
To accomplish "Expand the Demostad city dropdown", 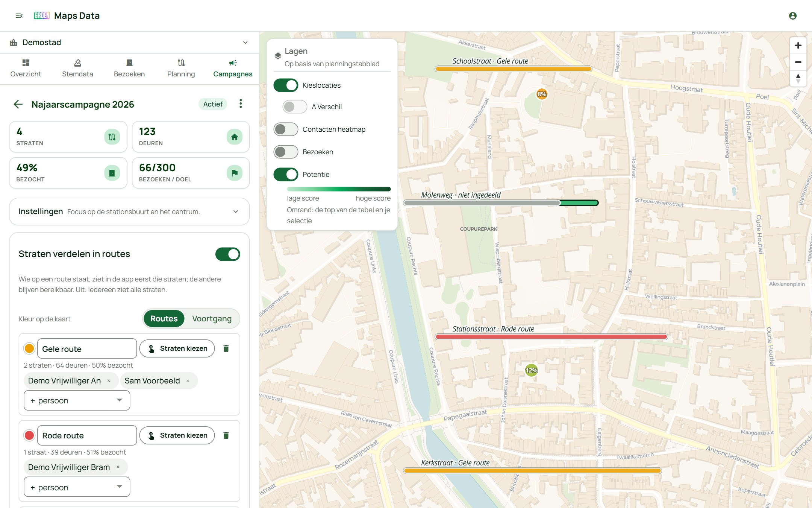I will click(x=129, y=43).
